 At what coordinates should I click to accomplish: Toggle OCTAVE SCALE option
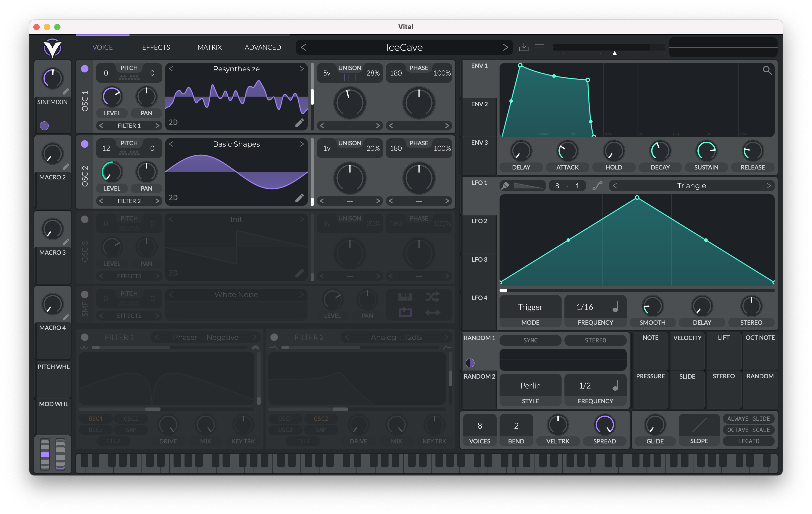748,430
